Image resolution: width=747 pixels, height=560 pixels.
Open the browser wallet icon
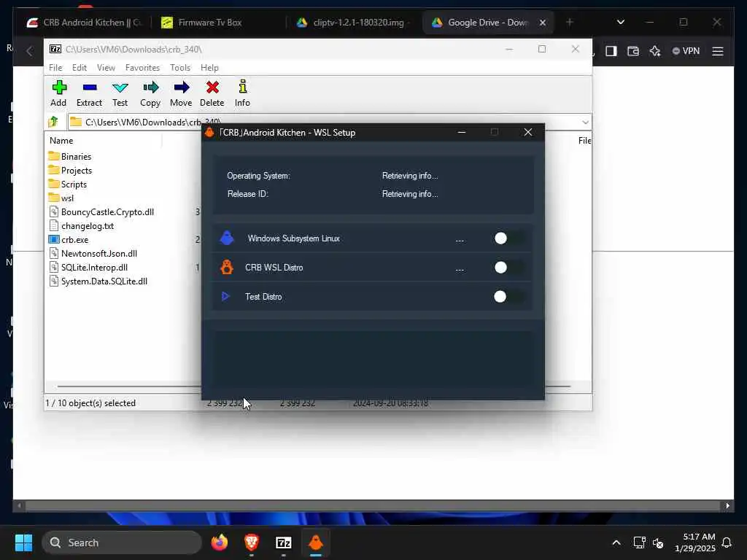(x=633, y=51)
